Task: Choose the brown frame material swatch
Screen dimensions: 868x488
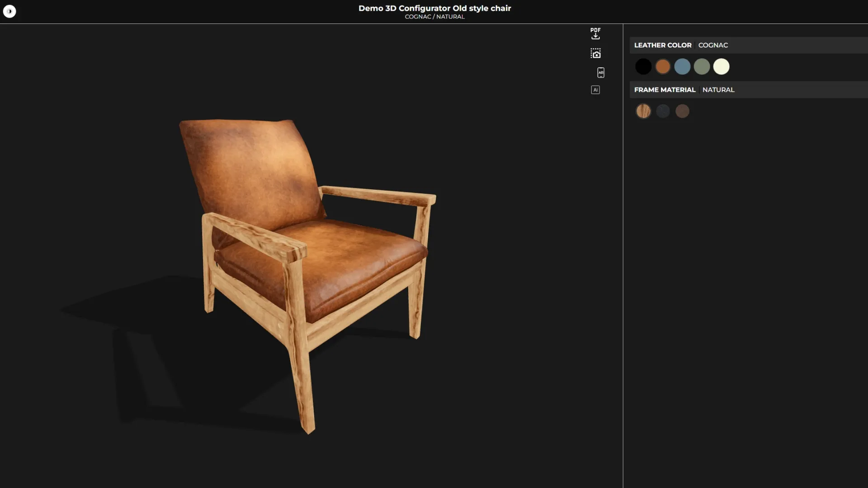Action: [x=682, y=111]
